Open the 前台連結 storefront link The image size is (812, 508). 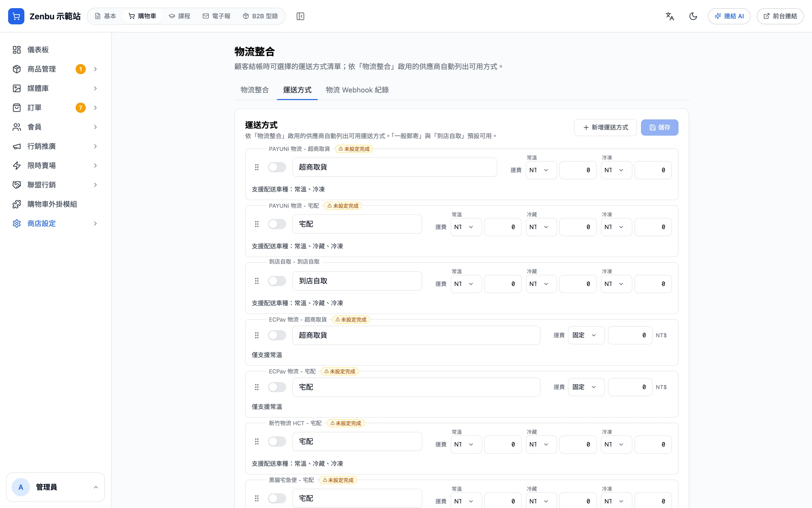(x=780, y=16)
